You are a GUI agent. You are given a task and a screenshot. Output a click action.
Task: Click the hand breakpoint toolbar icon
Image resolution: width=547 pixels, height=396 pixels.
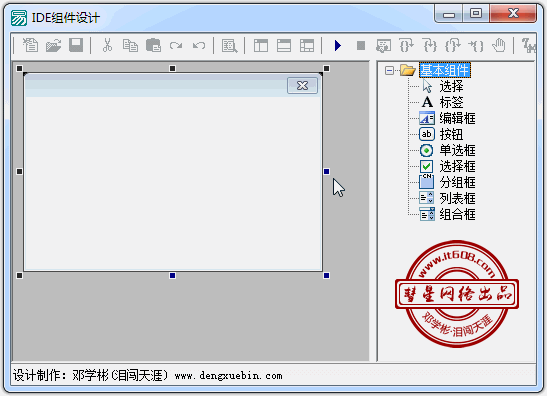[x=499, y=45]
